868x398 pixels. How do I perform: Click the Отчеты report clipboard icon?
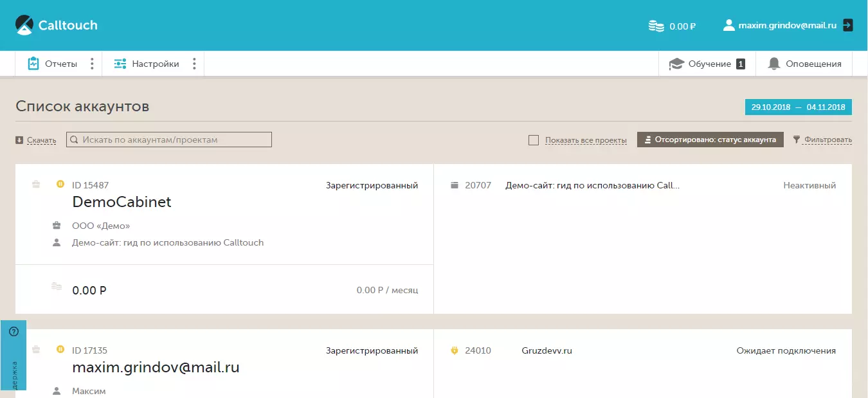[33, 64]
